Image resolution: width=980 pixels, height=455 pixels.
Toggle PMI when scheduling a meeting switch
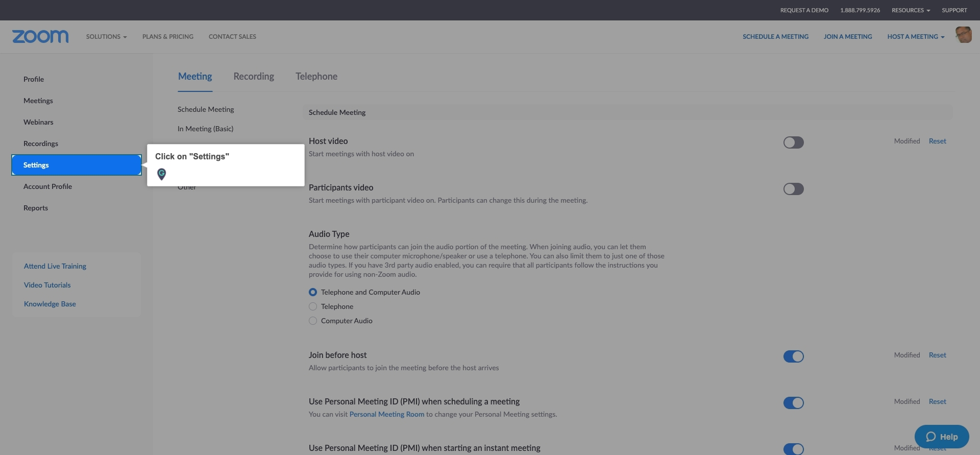pos(793,403)
